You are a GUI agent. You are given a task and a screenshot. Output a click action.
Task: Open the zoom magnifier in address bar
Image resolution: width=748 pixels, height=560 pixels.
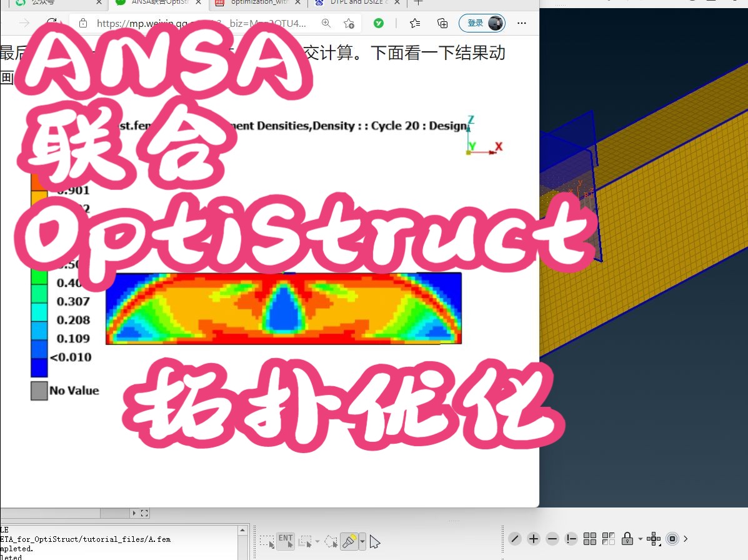pos(326,23)
